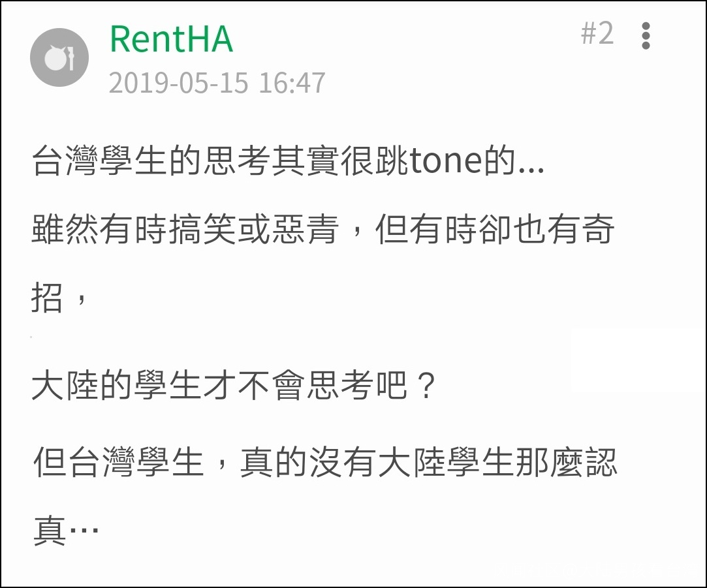This screenshot has width=707, height=588.
Task: Click the final "真…" line
Action: click(65, 531)
